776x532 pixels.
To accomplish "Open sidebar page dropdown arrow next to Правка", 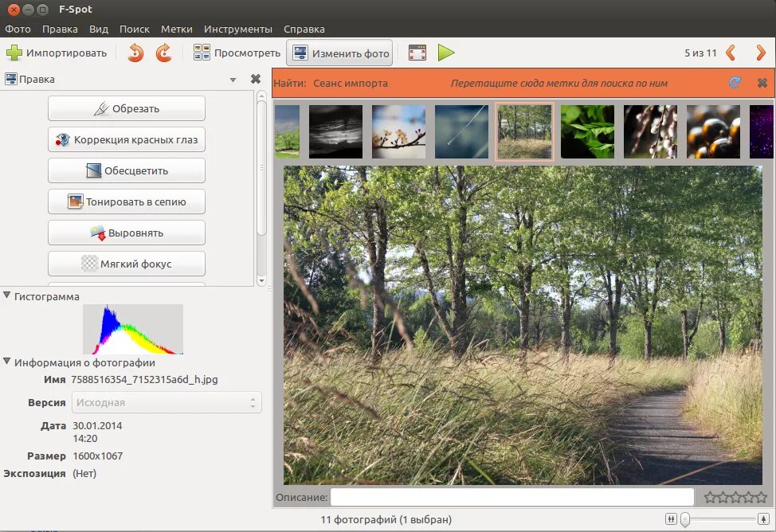I will pos(233,80).
